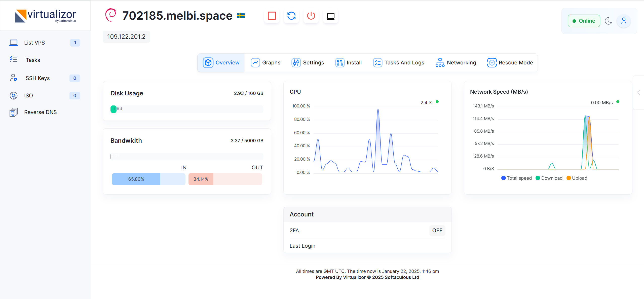Click the Online status badge
The image size is (644, 299).
(x=584, y=21)
